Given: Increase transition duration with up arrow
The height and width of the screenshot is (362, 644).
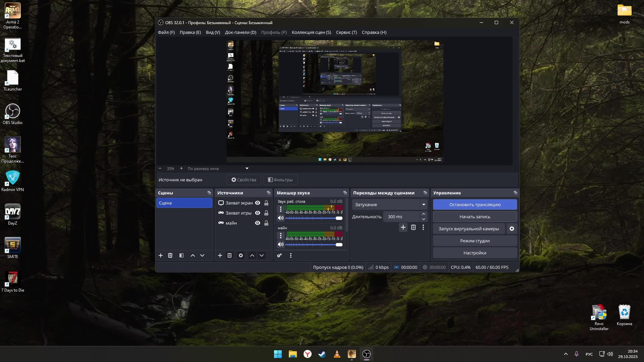Looking at the screenshot, I should (x=424, y=214).
